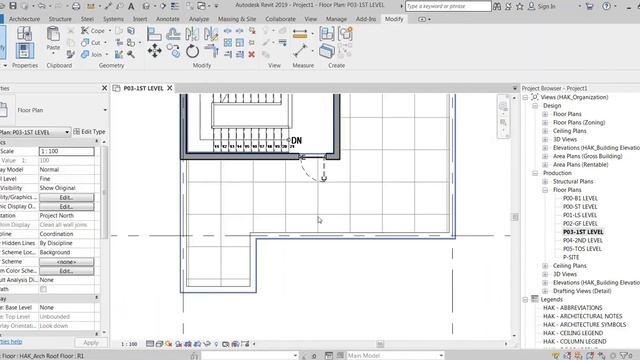Click the Properties palette icon

(24, 51)
